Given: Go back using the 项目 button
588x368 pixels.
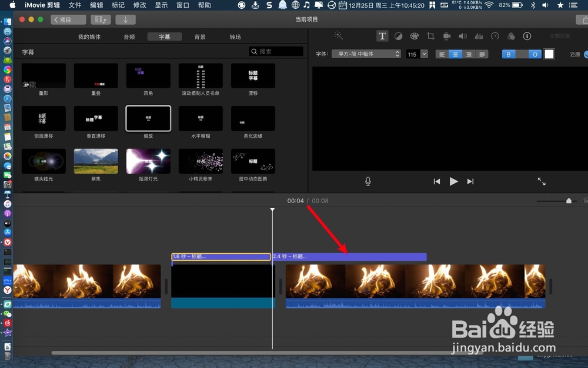Looking at the screenshot, I should point(68,19).
